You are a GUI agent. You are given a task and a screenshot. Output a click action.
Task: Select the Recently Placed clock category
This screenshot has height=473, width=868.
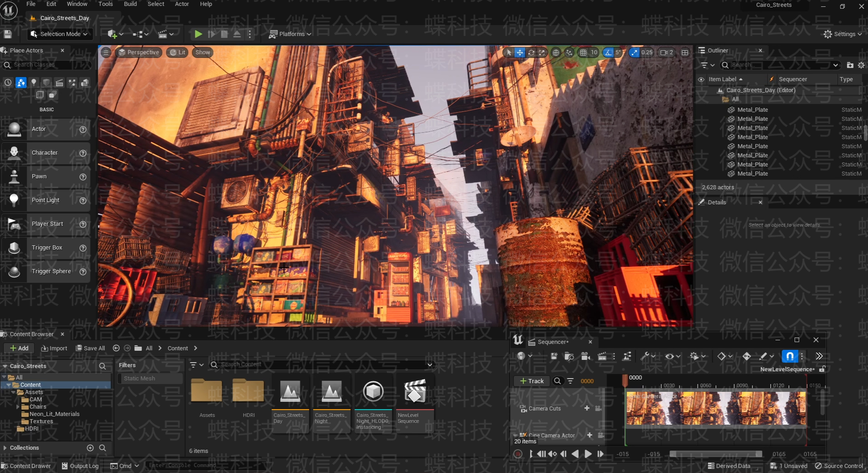8,83
